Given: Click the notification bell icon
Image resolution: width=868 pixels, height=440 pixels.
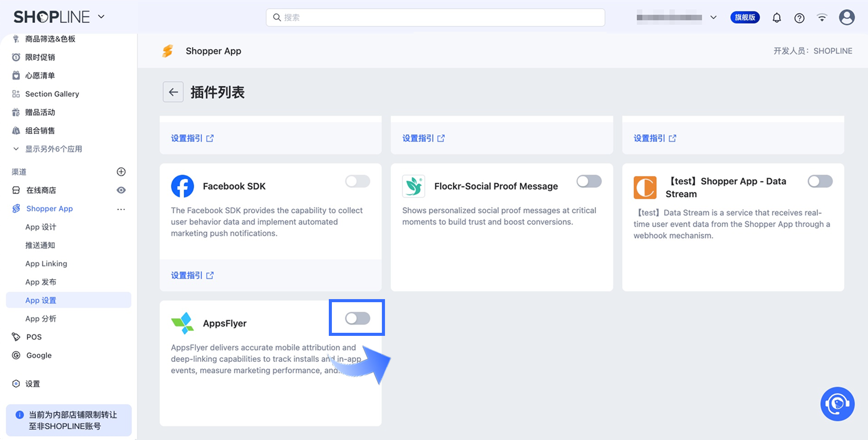Looking at the screenshot, I should pyautogui.click(x=777, y=18).
